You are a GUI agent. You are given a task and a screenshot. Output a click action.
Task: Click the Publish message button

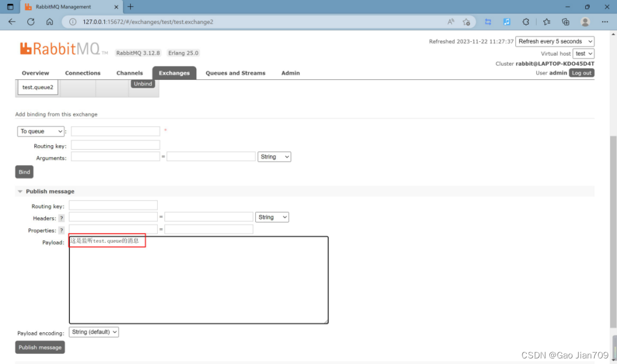(40, 347)
